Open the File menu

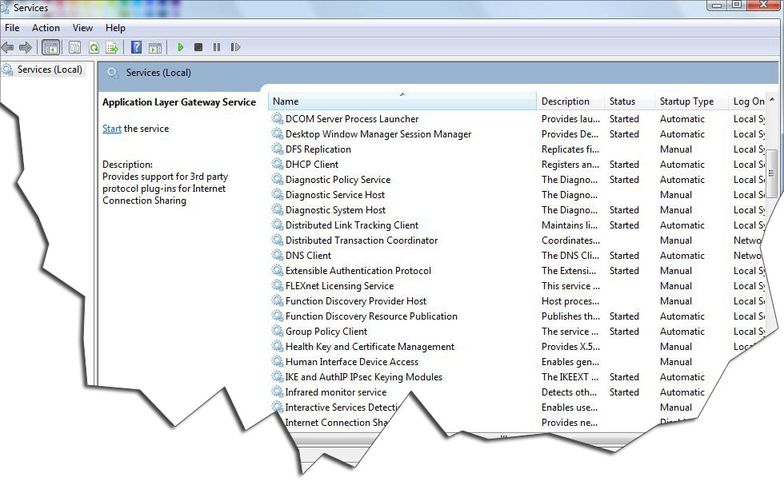[12, 28]
